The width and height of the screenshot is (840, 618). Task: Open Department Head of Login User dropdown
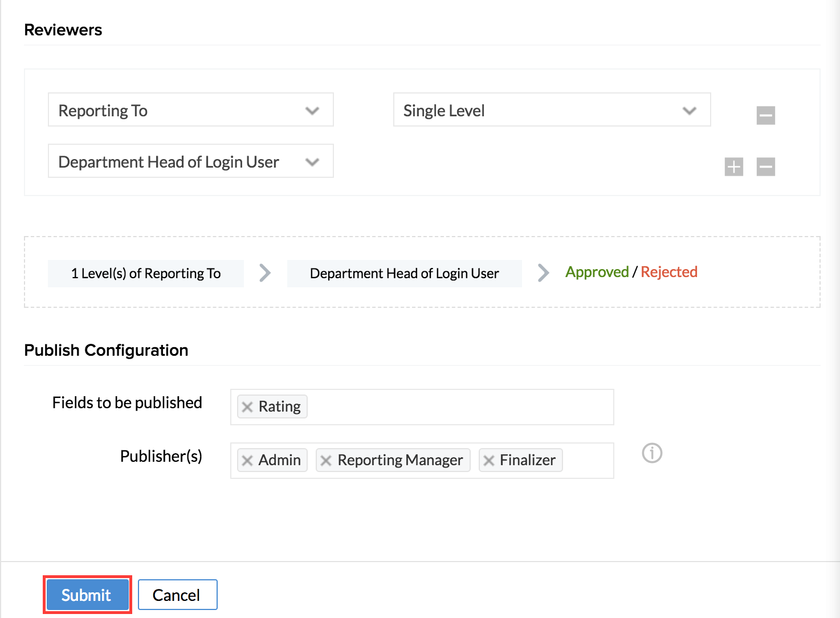click(190, 161)
